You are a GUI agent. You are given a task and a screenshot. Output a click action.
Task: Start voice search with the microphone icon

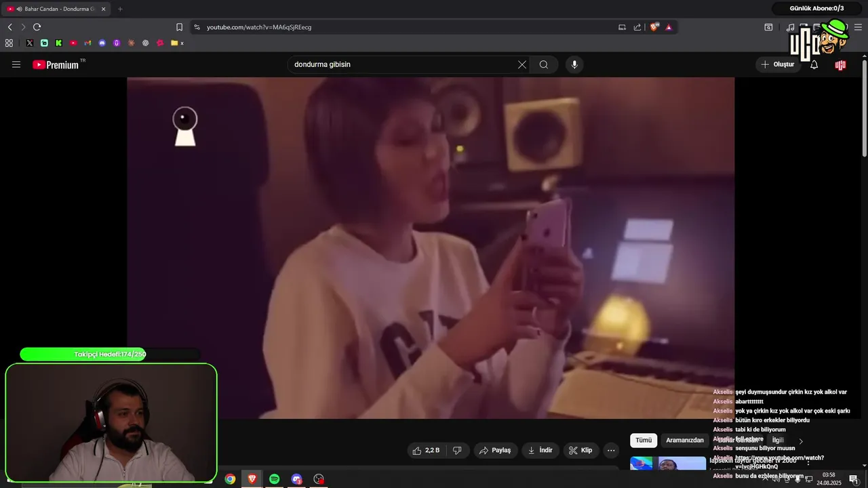click(574, 64)
